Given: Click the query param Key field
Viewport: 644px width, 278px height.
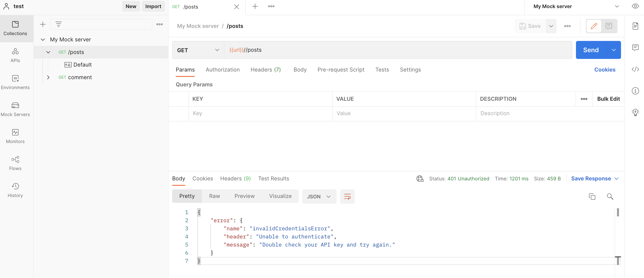Looking at the screenshot, I should 260,113.
